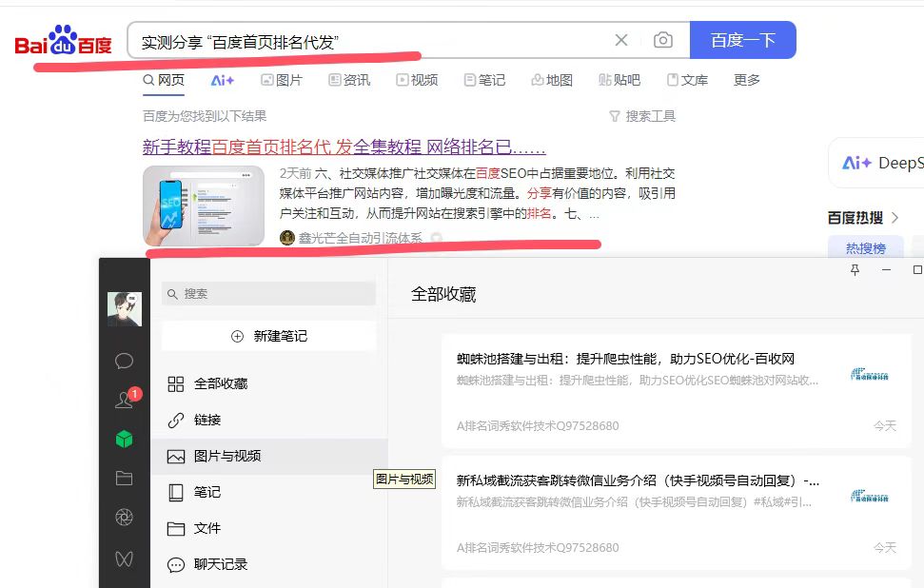Switch to the AI+ search tab
This screenshot has height=588, width=924.
pyautogui.click(x=222, y=80)
